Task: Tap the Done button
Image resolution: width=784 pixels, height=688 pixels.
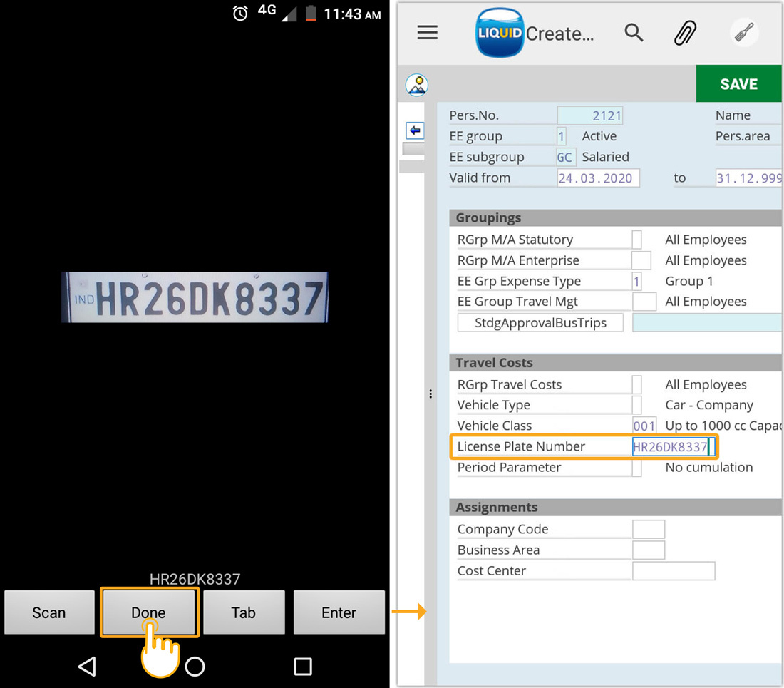Action: click(149, 612)
